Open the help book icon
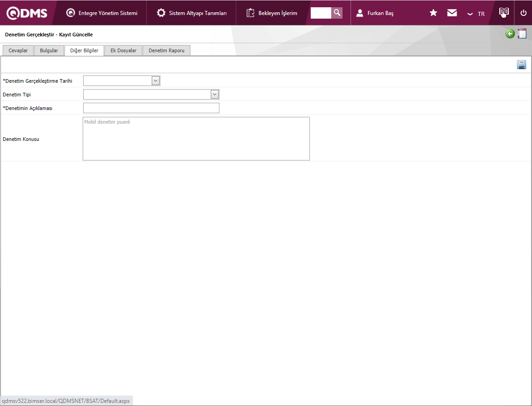Screen dimensions: 532x406 [x=504, y=13]
